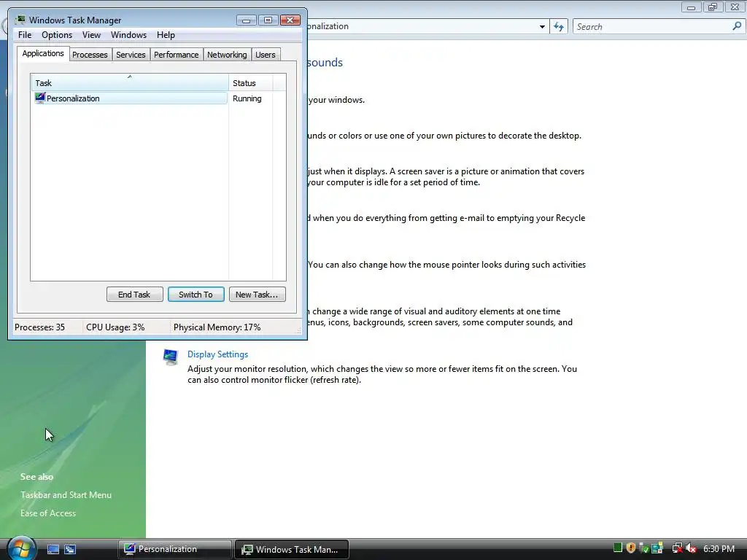This screenshot has height=560, width=747.
Task: Click the search magnifier icon
Action: point(737,26)
